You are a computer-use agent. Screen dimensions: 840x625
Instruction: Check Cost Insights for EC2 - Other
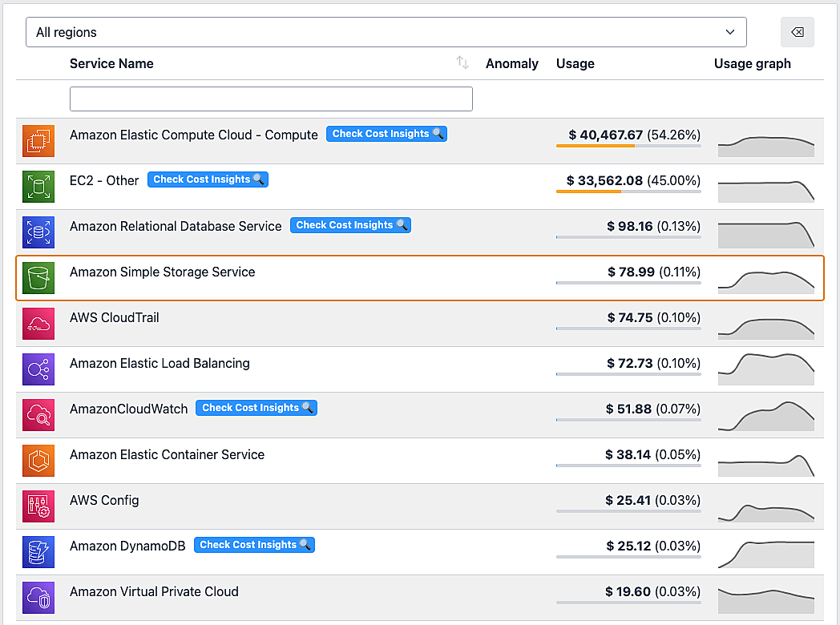click(208, 179)
